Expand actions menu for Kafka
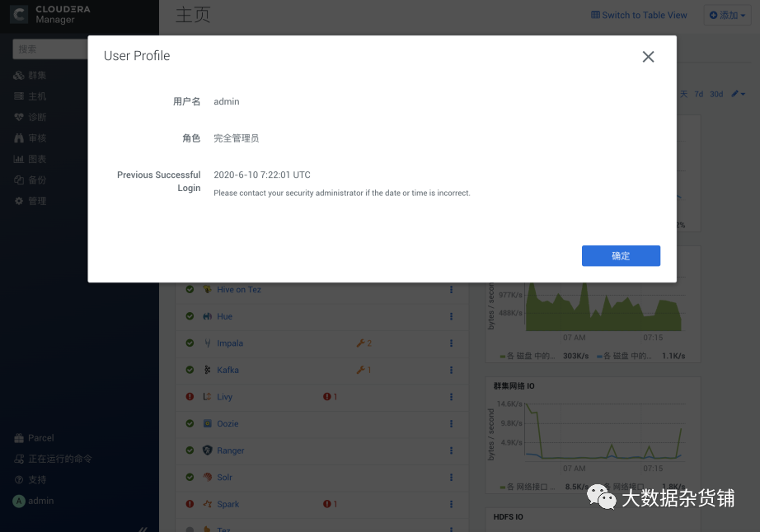This screenshot has height=532, width=760. tap(451, 370)
